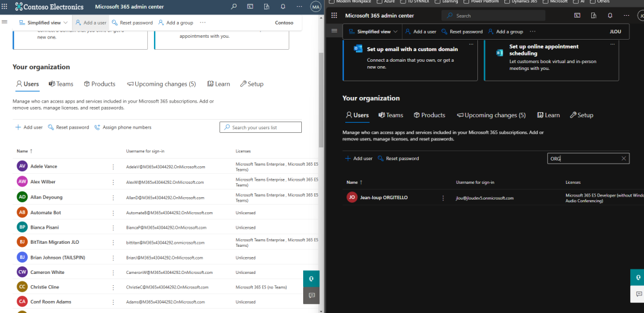Open more options on Adele Vance row
This screenshot has height=313, width=644.
(x=113, y=167)
